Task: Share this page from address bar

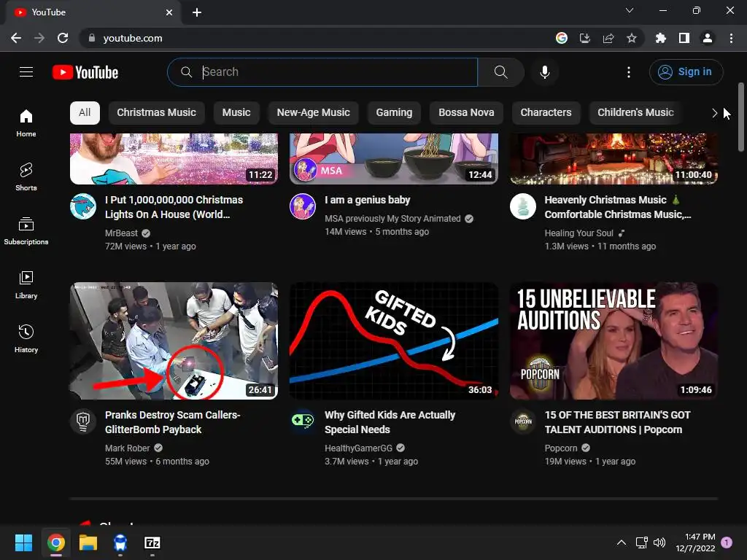Action: 608,38
